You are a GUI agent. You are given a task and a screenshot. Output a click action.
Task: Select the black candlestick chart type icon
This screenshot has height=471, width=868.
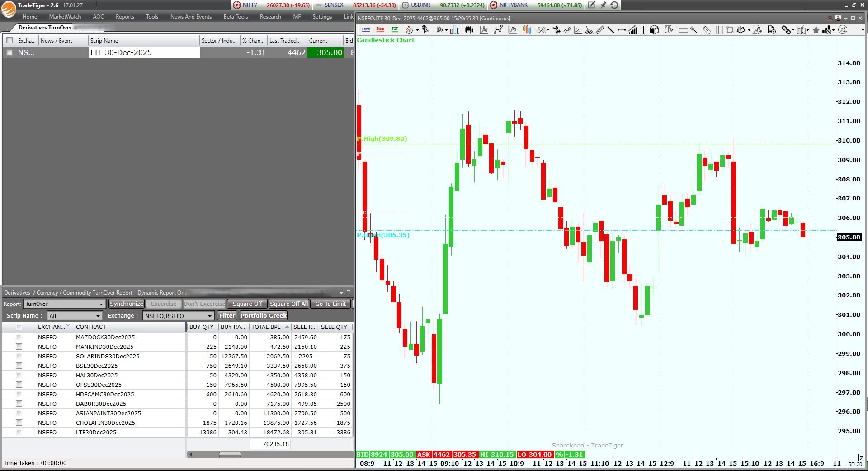coord(469,30)
